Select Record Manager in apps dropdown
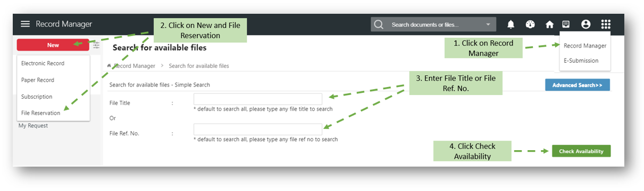The image size is (644, 191). coord(585,46)
